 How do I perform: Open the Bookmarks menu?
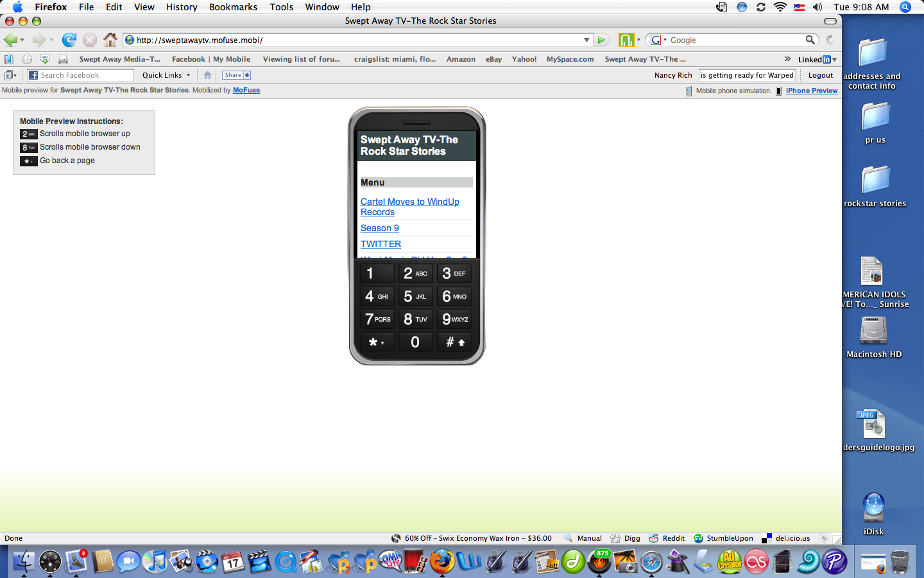point(233,7)
